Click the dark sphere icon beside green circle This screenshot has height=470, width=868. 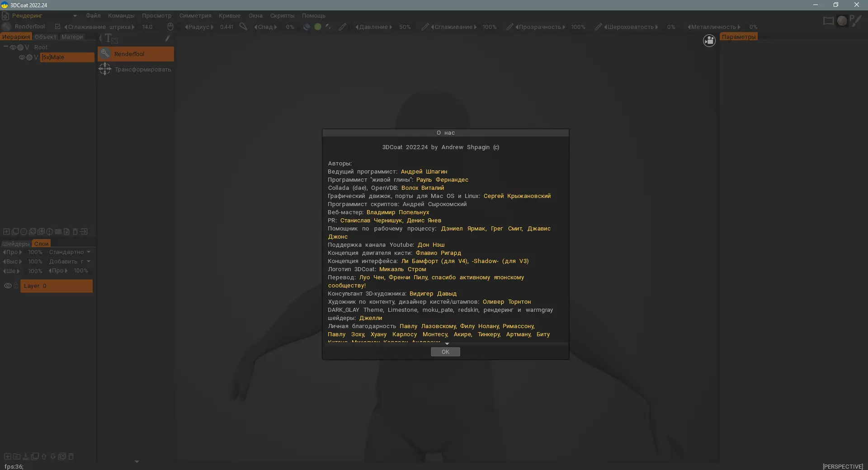307,27
